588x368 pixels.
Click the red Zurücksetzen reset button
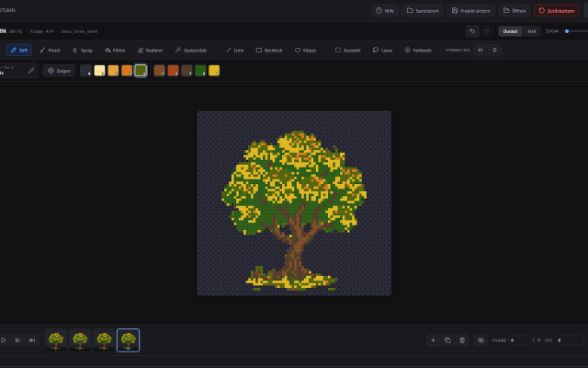point(557,10)
